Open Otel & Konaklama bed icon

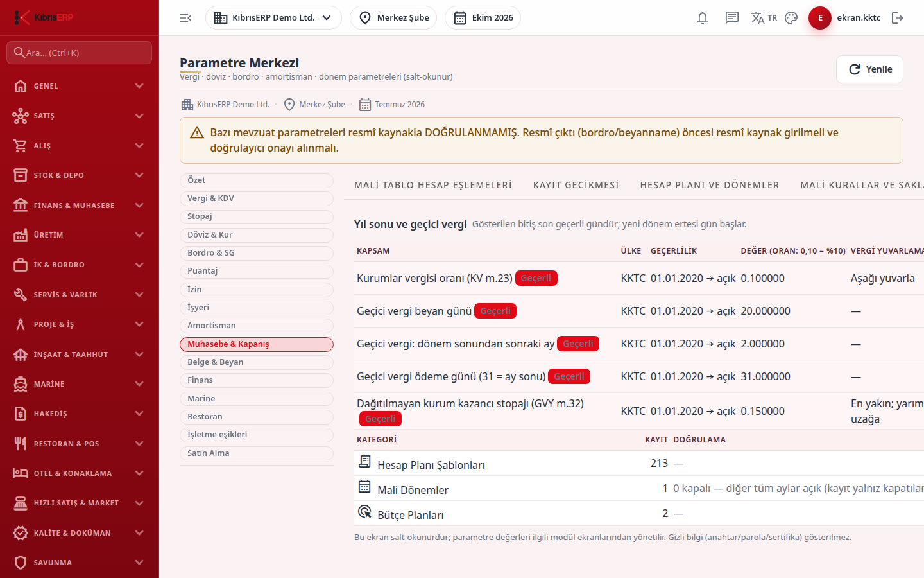(21, 473)
